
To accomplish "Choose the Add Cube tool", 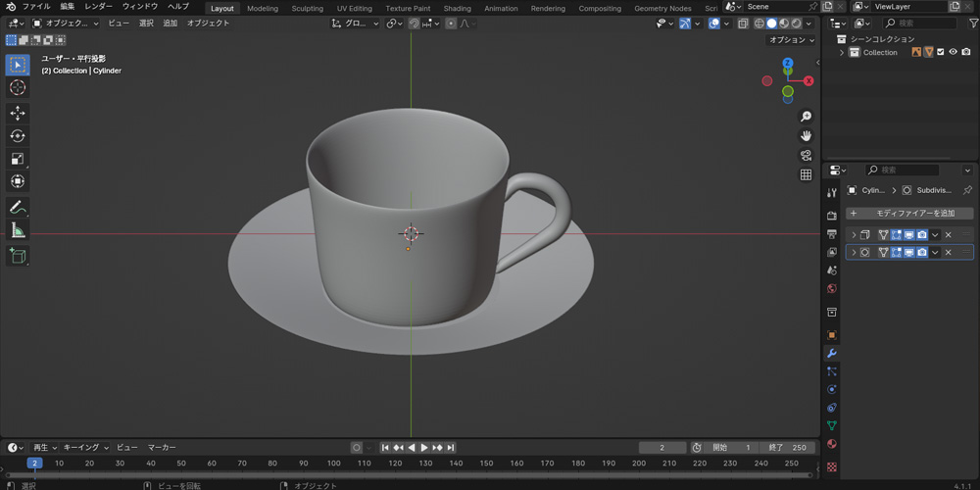I will click(x=18, y=256).
